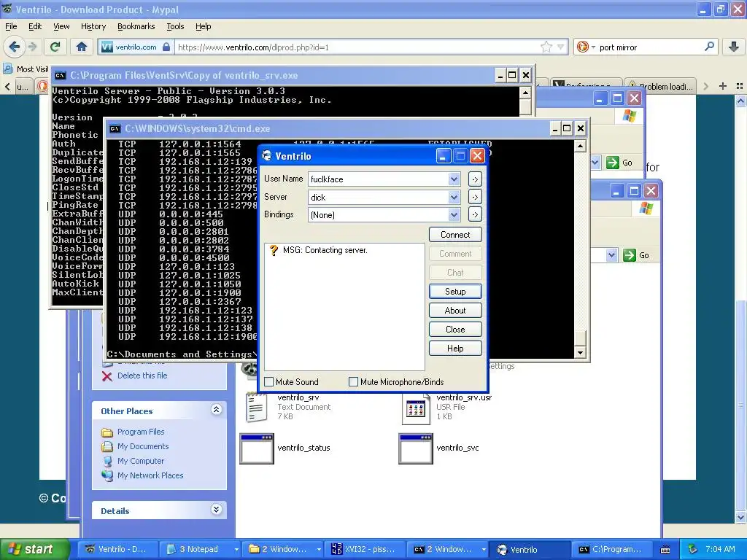Click the Windows Start button
The height and width of the screenshot is (560, 747).
coord(34,549)
